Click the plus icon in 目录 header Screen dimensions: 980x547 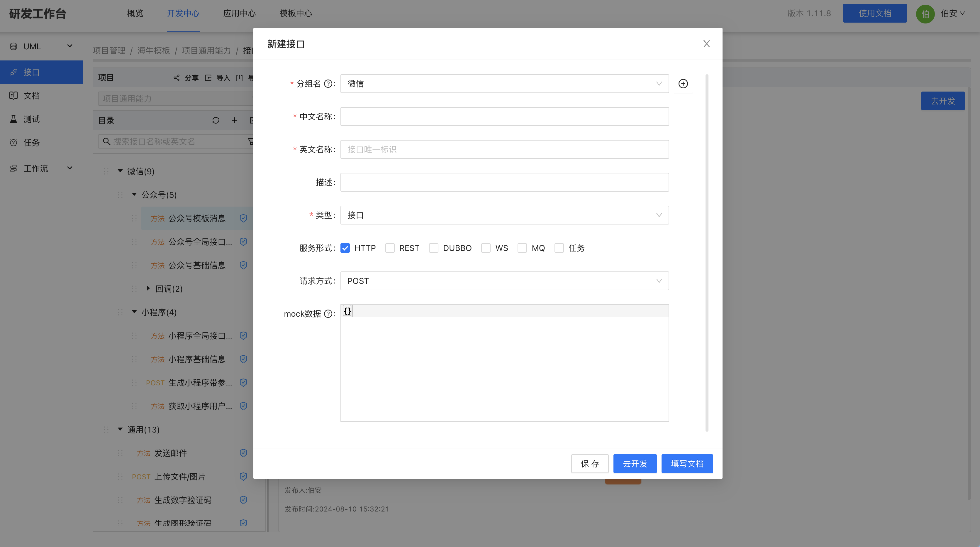(234, 120)
